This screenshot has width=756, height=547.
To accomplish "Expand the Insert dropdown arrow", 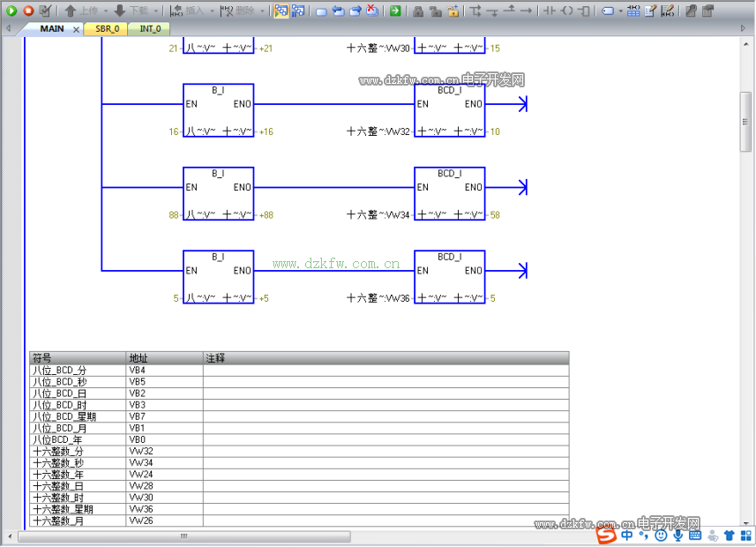I will 211,11.
